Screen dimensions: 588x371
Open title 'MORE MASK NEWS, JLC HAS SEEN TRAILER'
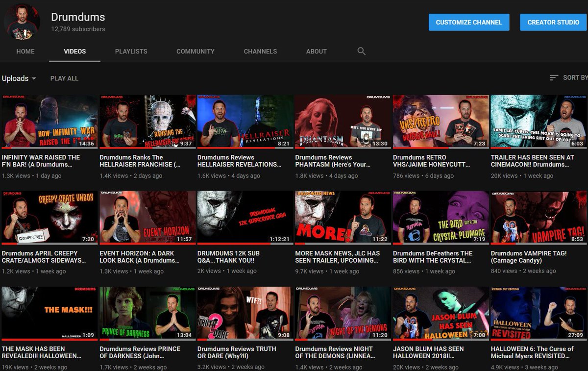[x=338, y=257]
